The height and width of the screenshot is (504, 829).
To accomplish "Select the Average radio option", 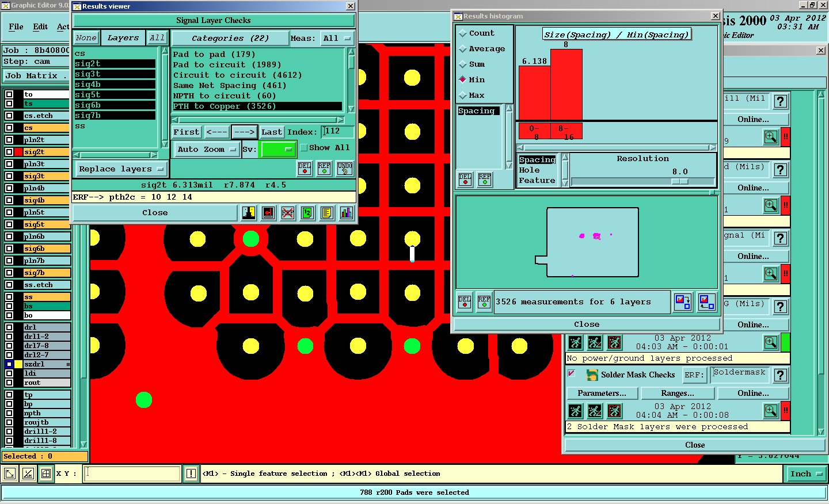I will pyautogui.click(x=462, y=49).
